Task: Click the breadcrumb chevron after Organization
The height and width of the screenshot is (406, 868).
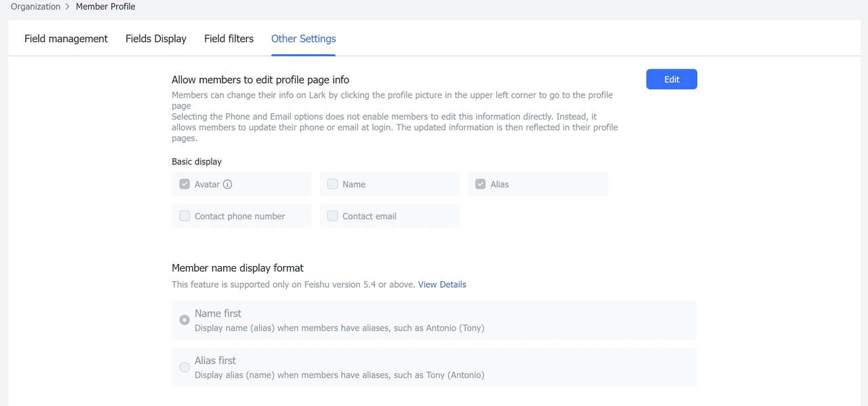Action: (68, 7)
